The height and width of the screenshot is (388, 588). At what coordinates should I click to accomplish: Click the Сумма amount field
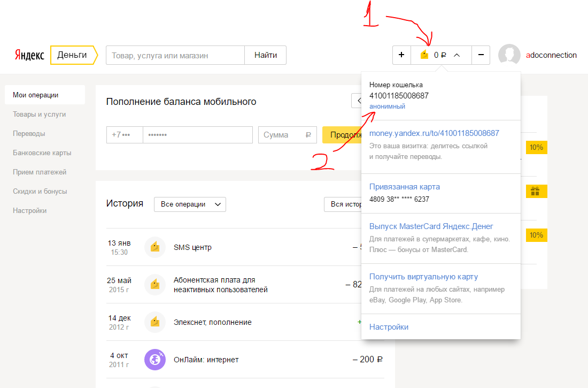tap(287, 135)
